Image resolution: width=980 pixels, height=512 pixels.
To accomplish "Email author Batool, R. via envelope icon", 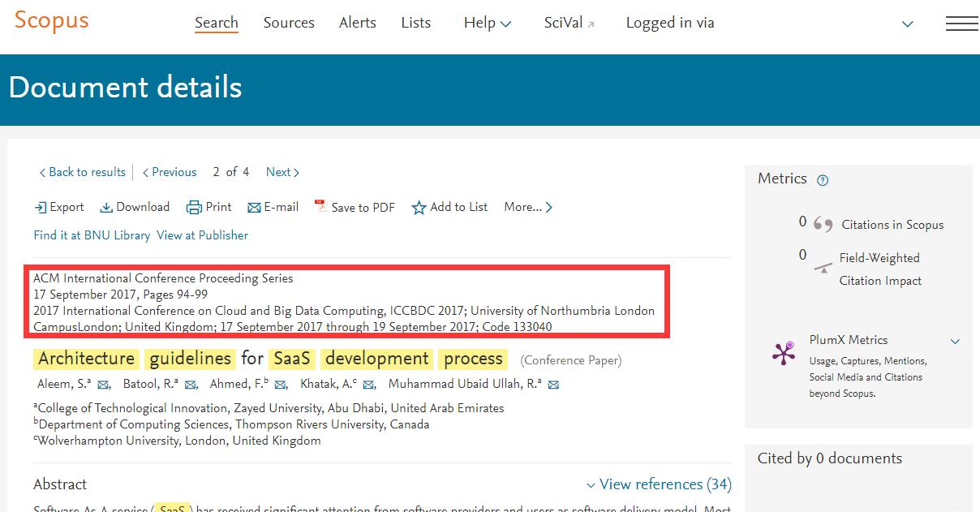I will (x=191, y=385).
